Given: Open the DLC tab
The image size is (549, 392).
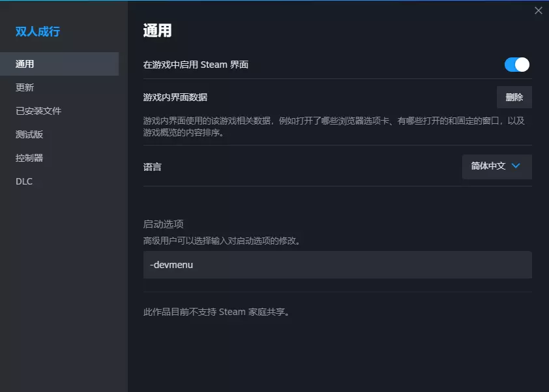Looking at the screenshot, I should (24, 181).
